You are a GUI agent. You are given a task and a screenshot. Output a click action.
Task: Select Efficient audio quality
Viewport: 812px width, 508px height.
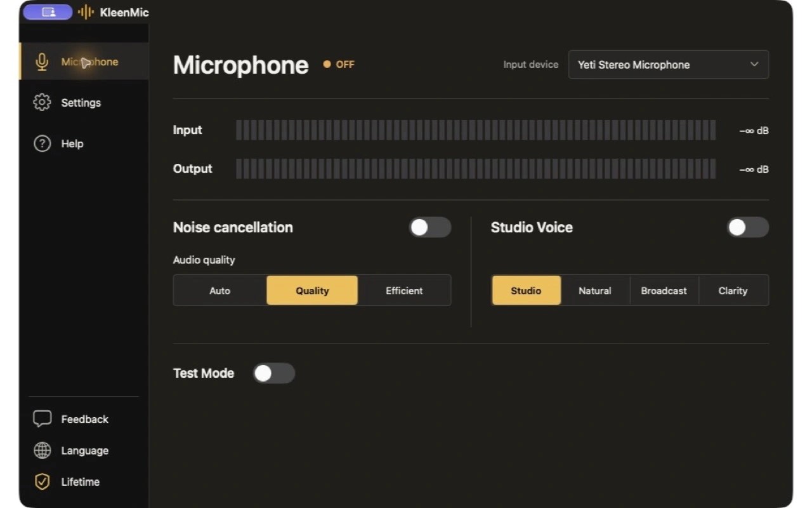pyautogui.click(x=404, y=290)
